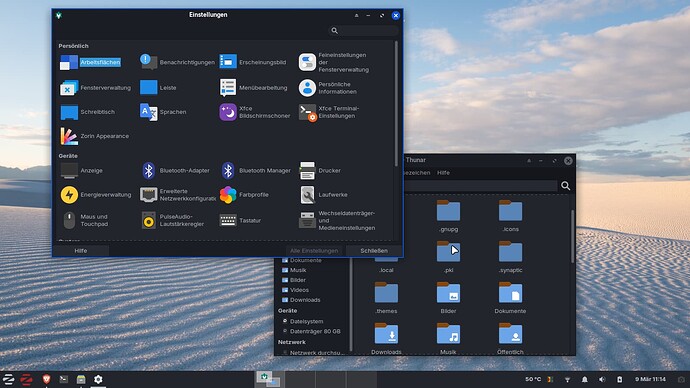The height and width of the screenshot is (388, 690).
Task: Open Leiste panel settings
Action: pyautogui.click(x=158, y=88)
